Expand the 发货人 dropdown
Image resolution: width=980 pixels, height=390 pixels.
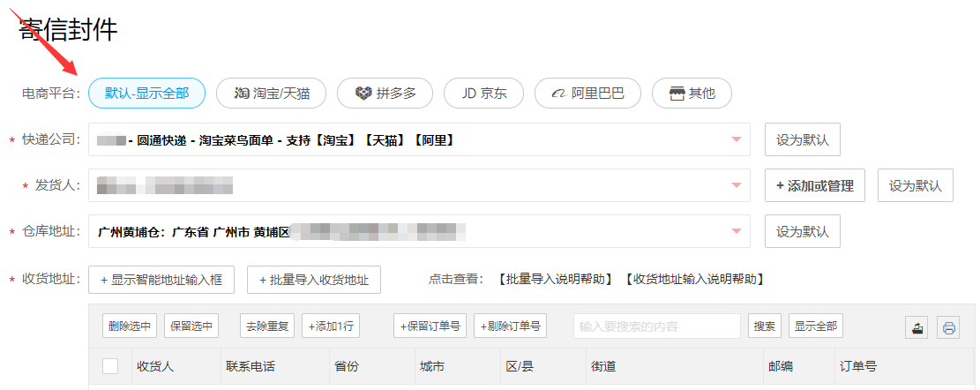(737, 185)
